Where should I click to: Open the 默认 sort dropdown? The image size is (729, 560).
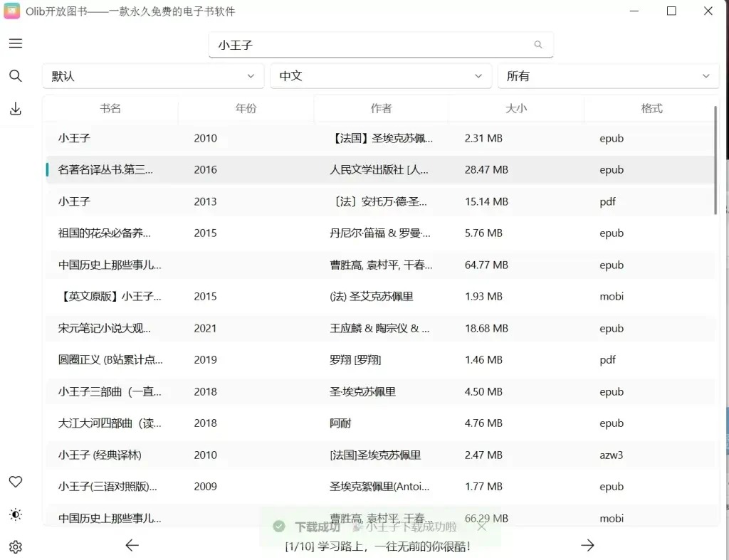(x=153, y=75)
